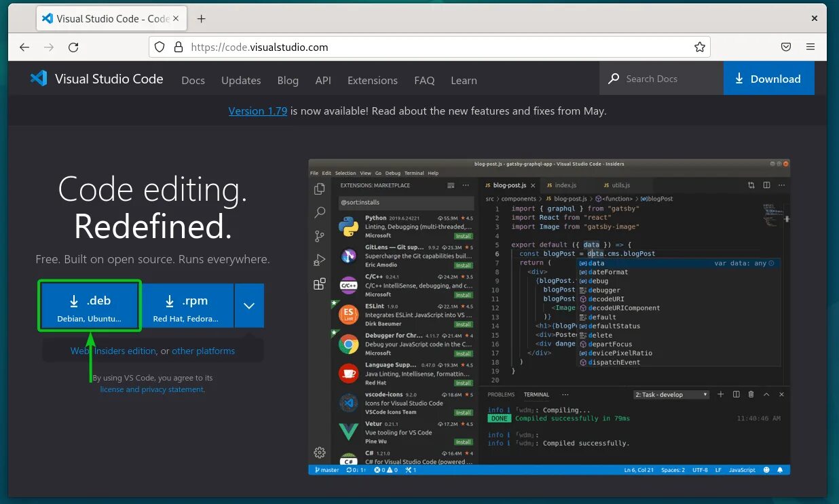This screenshot has height=504, width=839.
Task: Download the .deb package for Debian, Ubuntu
Action: point(90,306)
